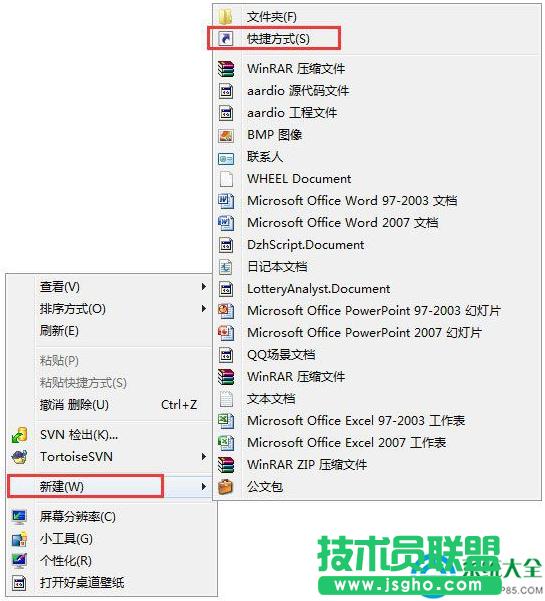Expand the TortoiseSVN submenu arrow
This screenshot has width=545, height=601.
pyautogui.click(x=204, y=457)
